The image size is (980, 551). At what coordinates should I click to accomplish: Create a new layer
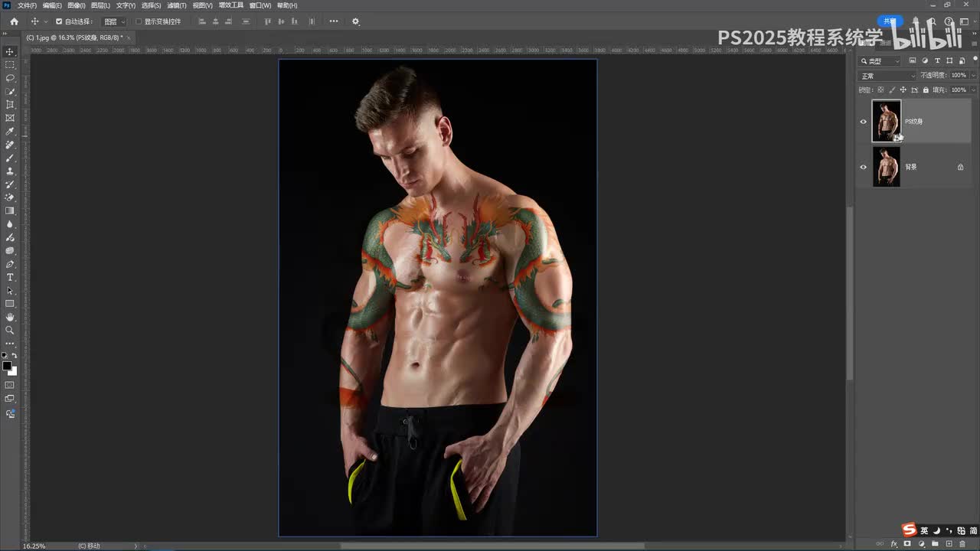click(949, 544)
